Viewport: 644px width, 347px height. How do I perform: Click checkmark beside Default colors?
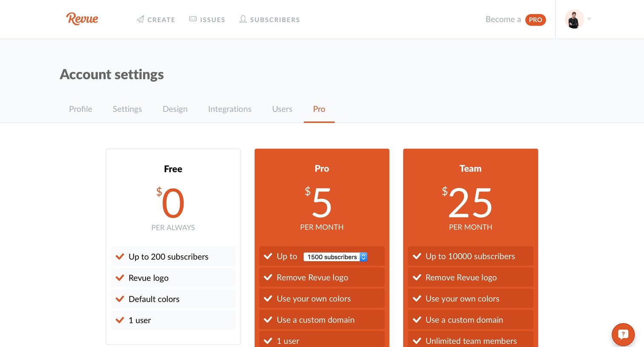(120, 299)
